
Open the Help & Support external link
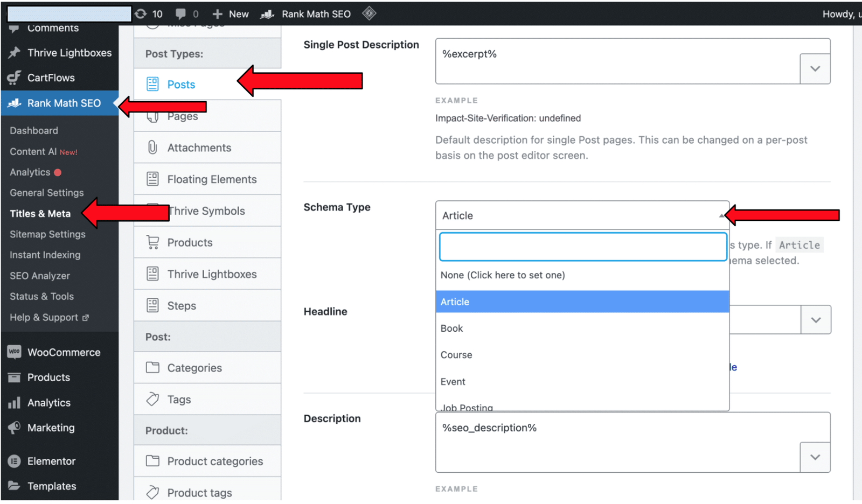49,318
